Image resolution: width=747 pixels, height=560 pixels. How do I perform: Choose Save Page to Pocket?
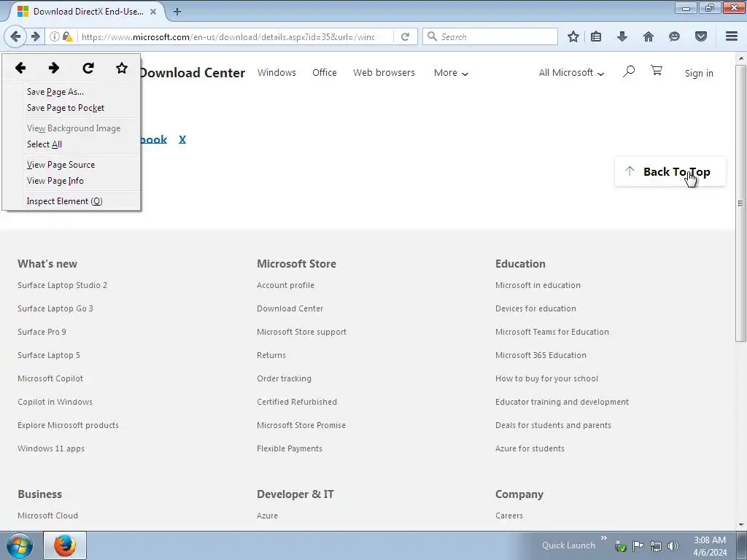pos(82,108)
